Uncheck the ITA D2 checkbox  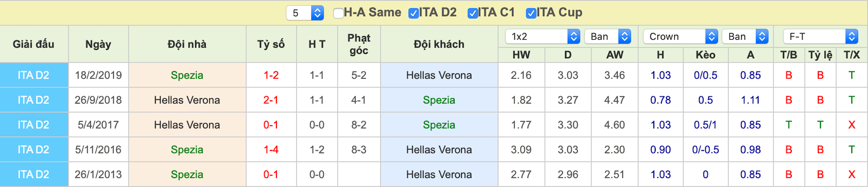pyautogui.click(x=413, y=13)
